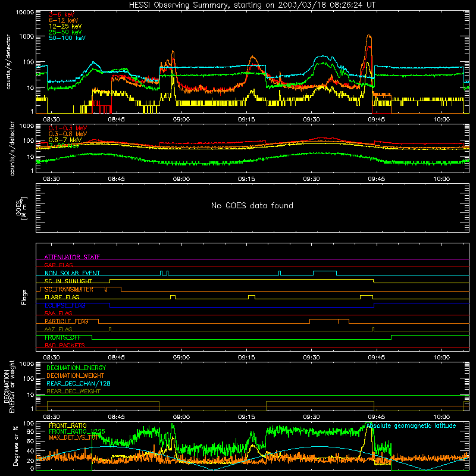
Task: Click the 60 tick on the bottom panel
Action: [x=30, y=441]
